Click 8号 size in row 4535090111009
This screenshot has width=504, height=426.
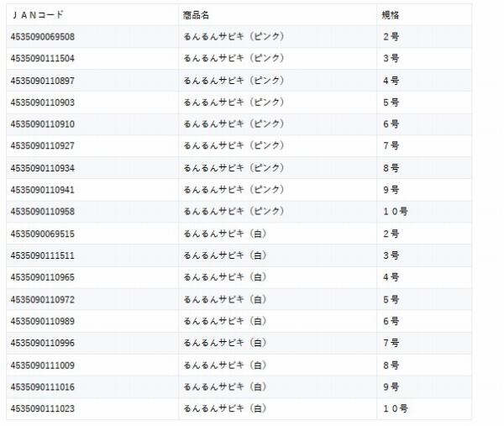tap(391, 366)
